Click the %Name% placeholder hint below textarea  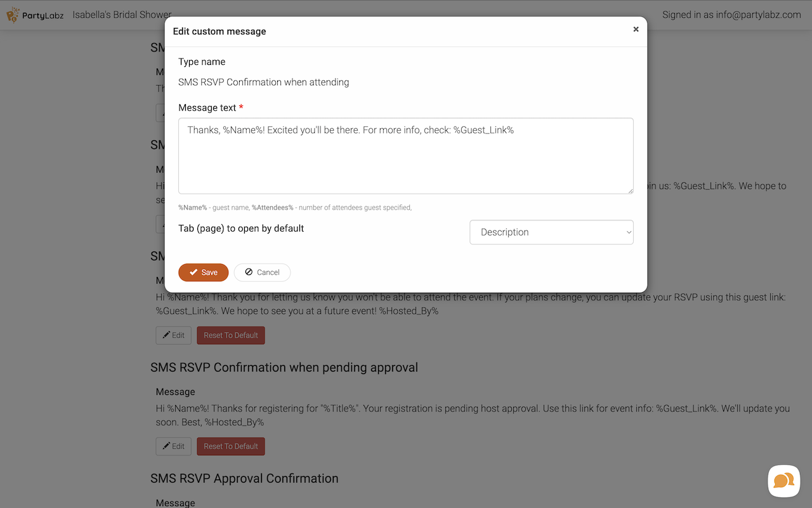pos(192,208)
